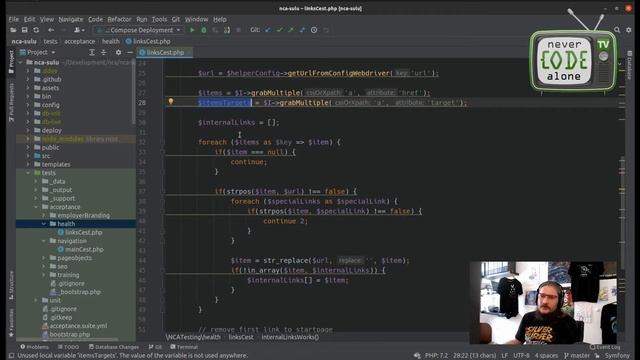
Task: Open the File menu
Action: click(13, 19)
